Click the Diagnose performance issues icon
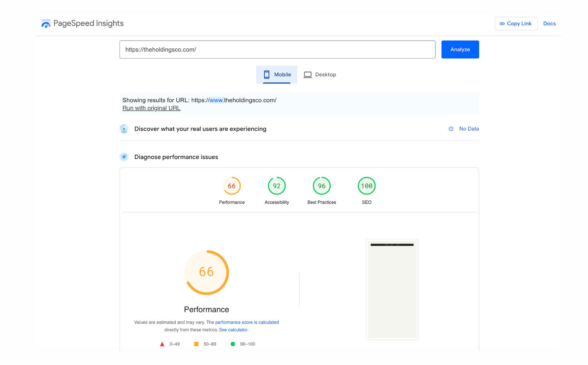This screenshot has width=588, height=365. [124, 157]
